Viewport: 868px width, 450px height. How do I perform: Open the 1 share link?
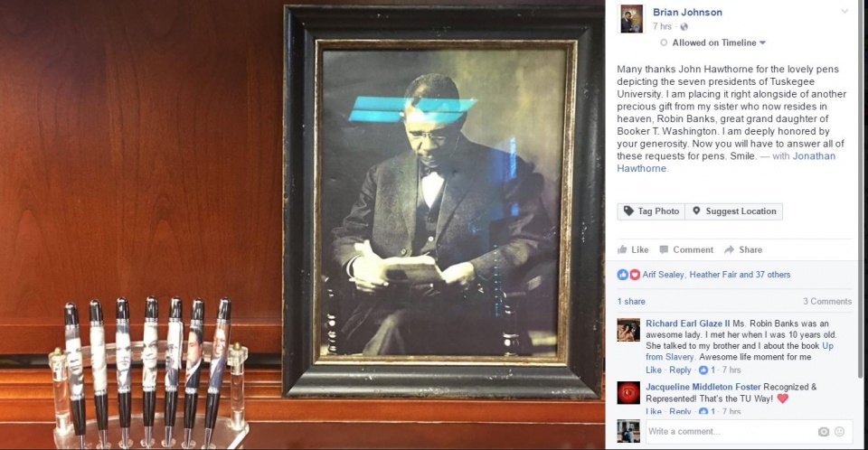point(631,302)
